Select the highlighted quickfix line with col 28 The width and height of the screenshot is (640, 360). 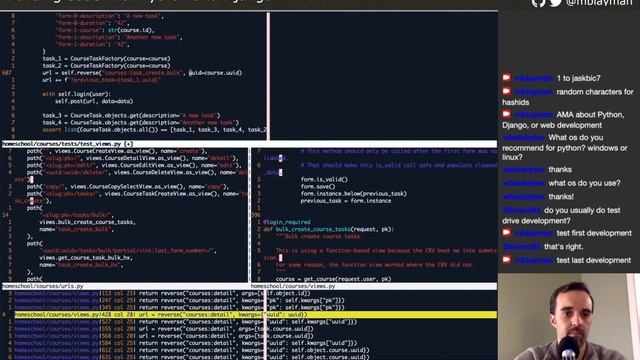(x=256, y=315)
